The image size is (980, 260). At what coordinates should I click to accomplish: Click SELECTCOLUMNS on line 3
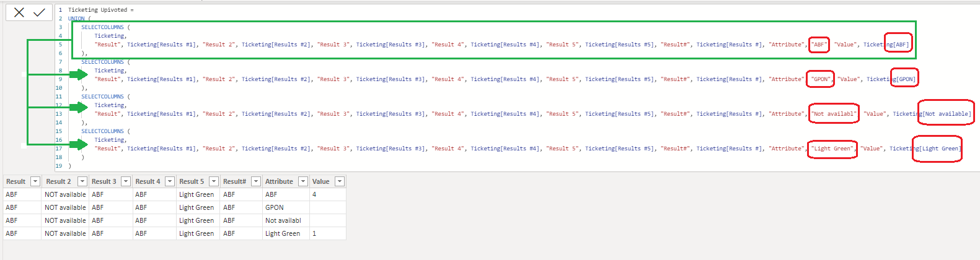click(x=103, y=27)
